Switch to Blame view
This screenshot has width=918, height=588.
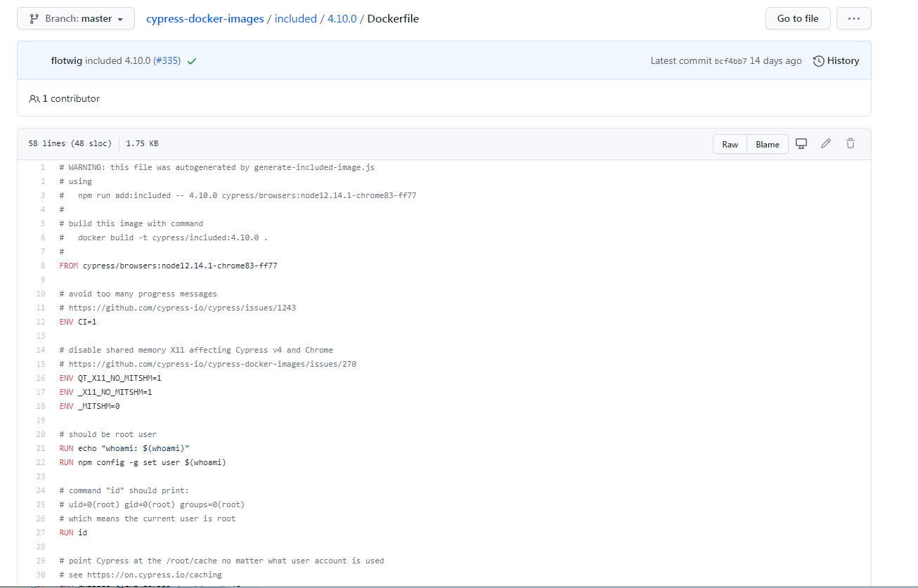coord(767,143)
